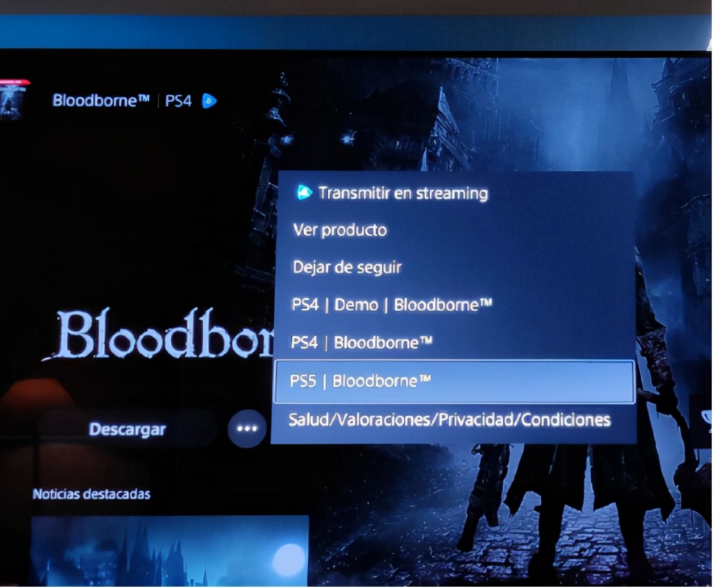Screen dimensions: 713x588
Task: Click the PS Plus streaming icon beside PS4
Action: 208,101
